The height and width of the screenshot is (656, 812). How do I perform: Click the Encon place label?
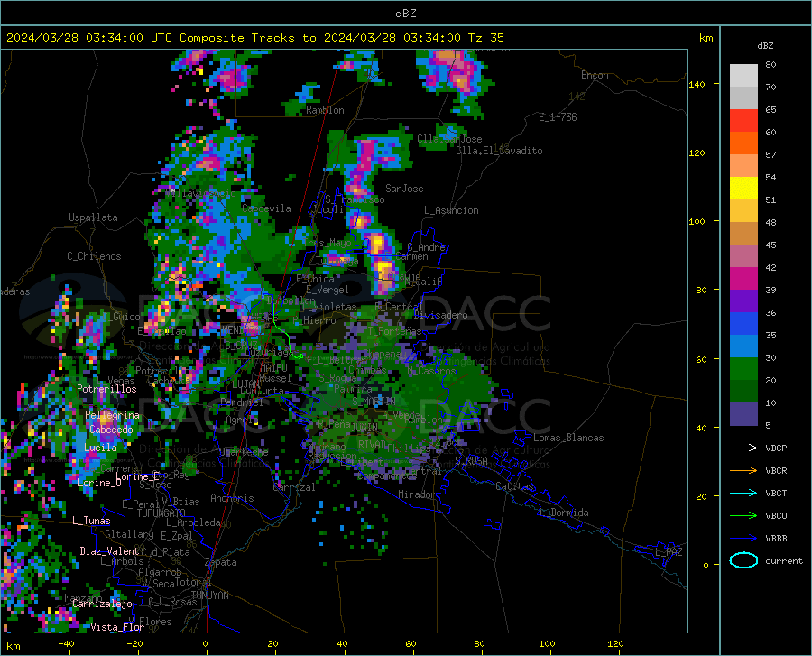tap(595, 75)
